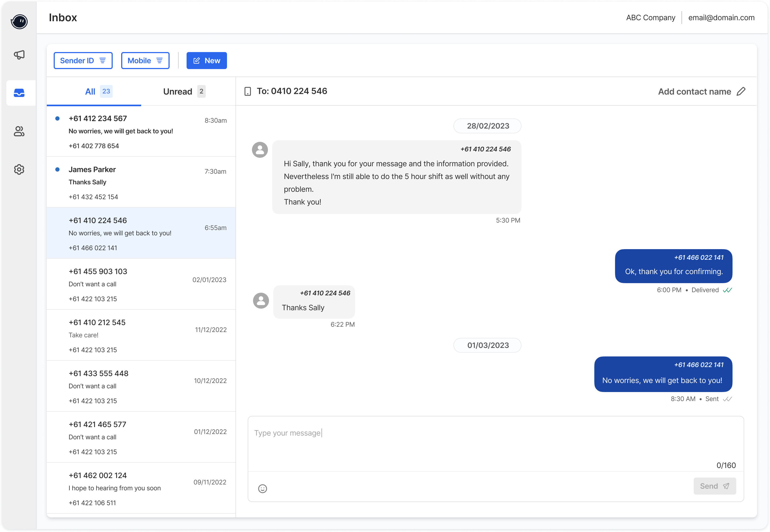This screenshot has width=770, height=532.
Task: Click the 8:30am time in list
Action: pyautogui.click(x=216, y=121)
